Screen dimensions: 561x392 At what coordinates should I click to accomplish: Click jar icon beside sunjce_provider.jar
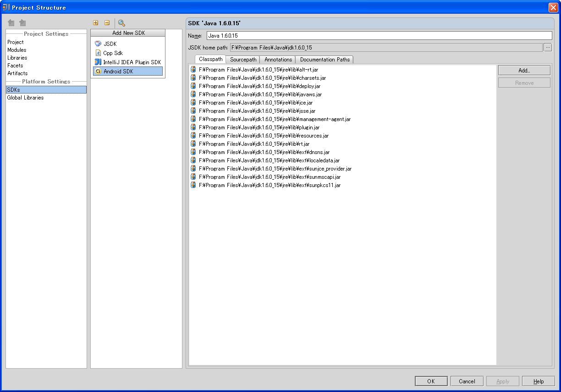point(193,169)
